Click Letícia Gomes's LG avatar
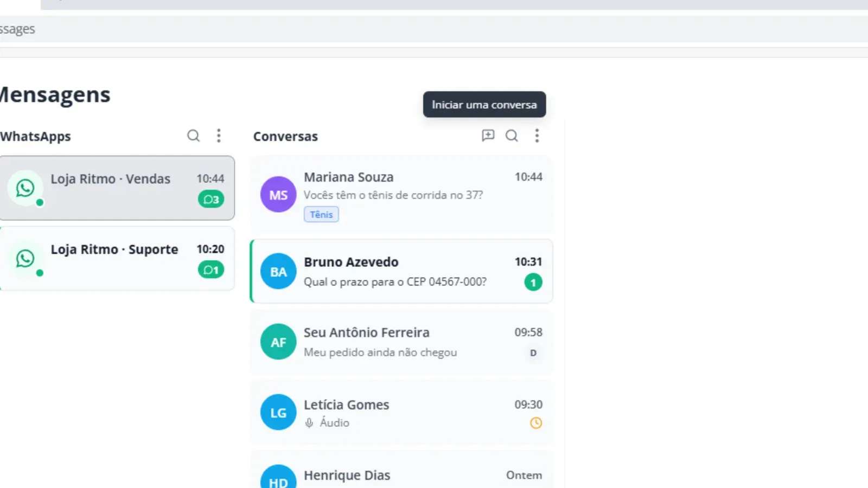Viewport: 868px width, 488px height. tap(278, 413)
